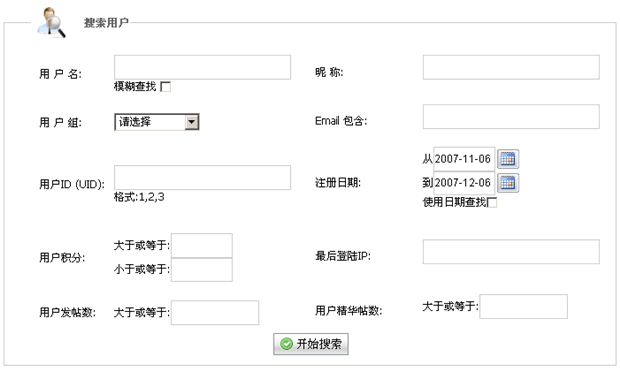Select the 到 date field showing 2007-12-06

pyautogui.click(x=464, y=183)
